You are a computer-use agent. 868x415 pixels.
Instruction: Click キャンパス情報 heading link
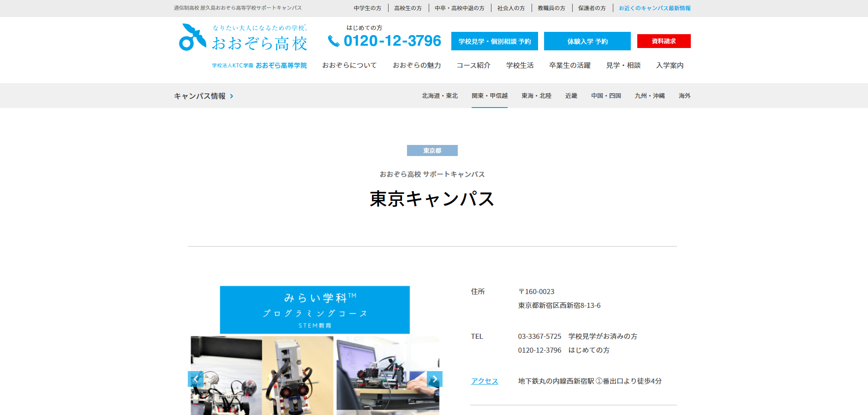tap(200, 96)
